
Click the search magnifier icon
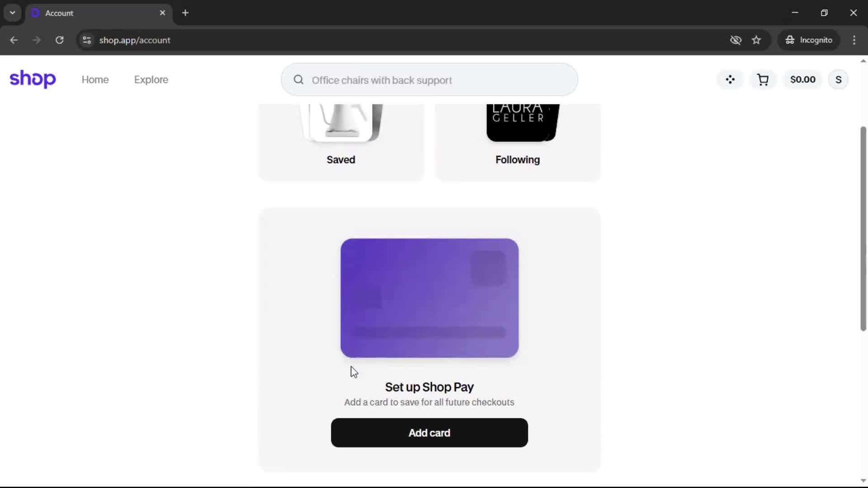298,80
